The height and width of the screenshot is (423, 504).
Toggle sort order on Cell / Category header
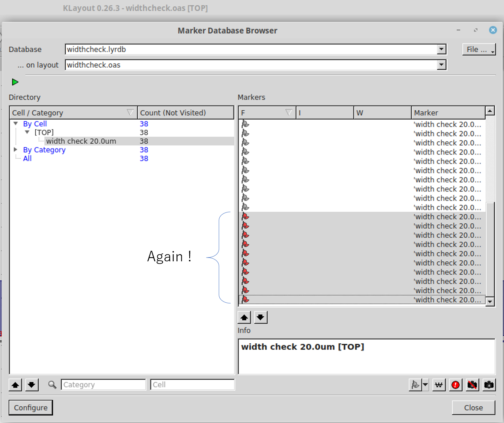pyautogui.click(x=130, y=112)
